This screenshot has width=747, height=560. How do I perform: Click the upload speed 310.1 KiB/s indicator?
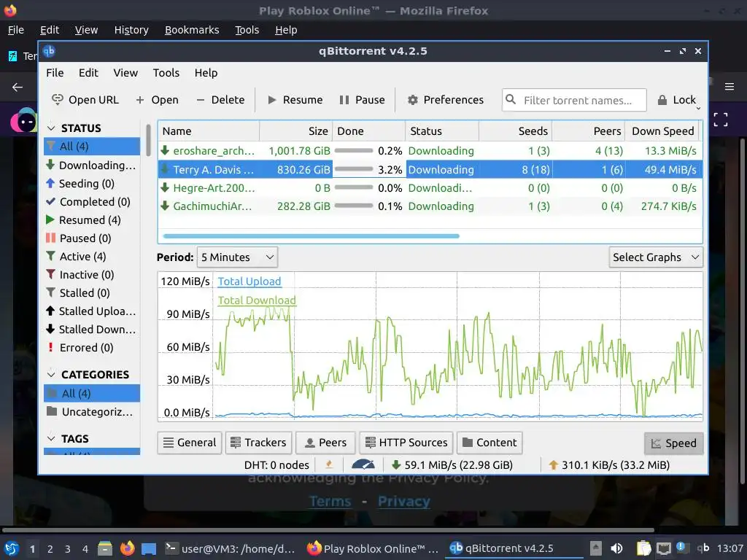(608, 464)
